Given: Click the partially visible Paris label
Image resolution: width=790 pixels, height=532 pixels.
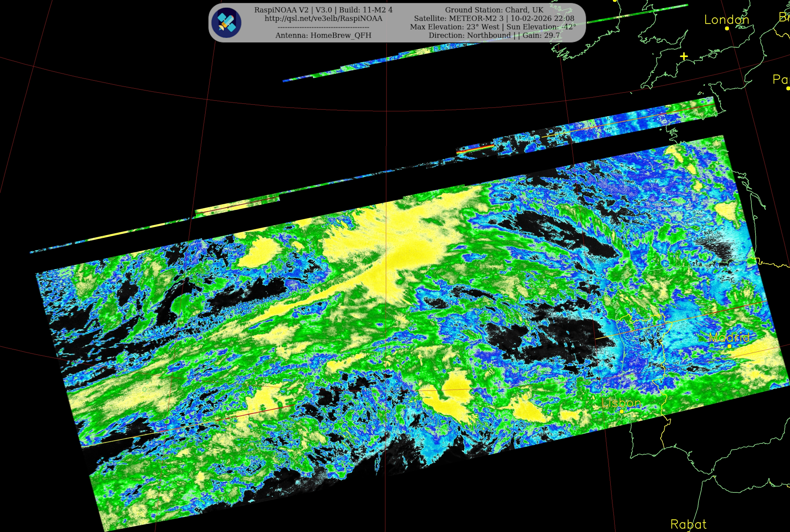Looking at the screenshot, I should pyautogui.click(x=781, y=80).
